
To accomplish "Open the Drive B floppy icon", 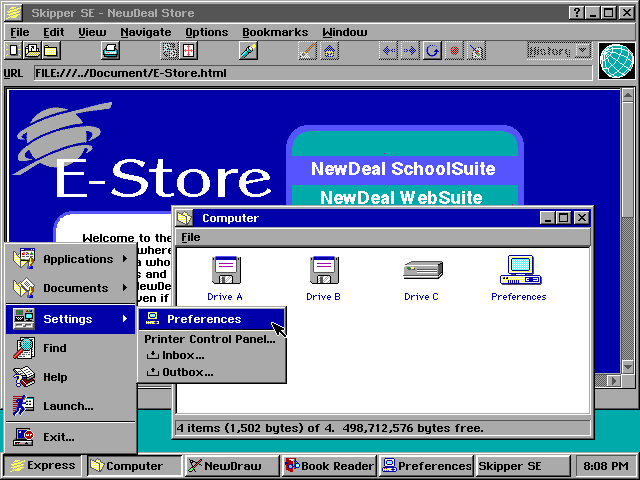I will (323, 271).
